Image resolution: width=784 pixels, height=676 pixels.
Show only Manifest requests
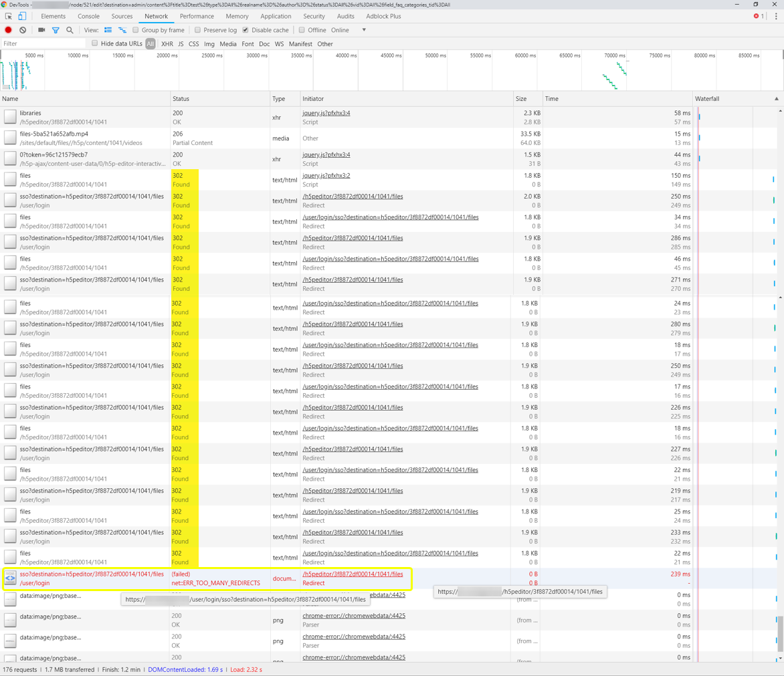300,44
